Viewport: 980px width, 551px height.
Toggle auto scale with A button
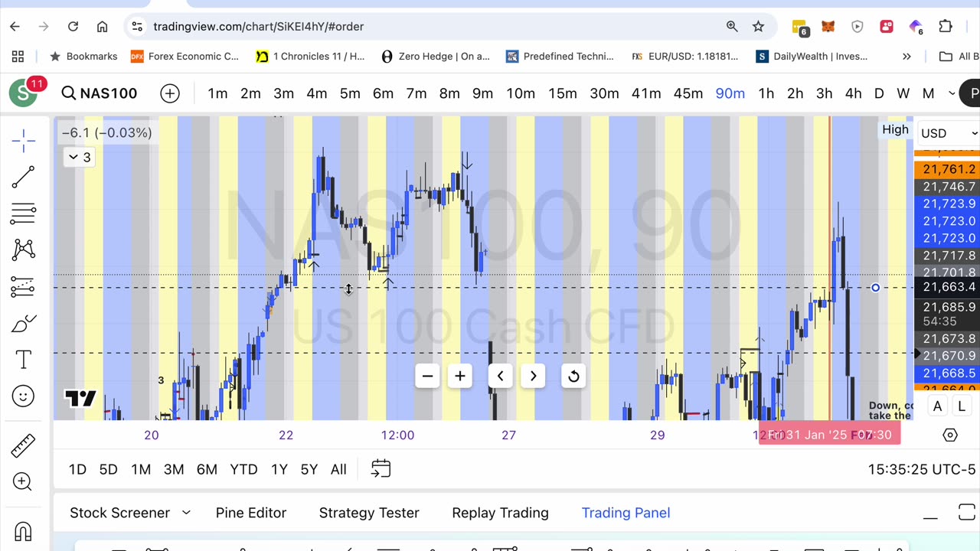tap(937, 407)
